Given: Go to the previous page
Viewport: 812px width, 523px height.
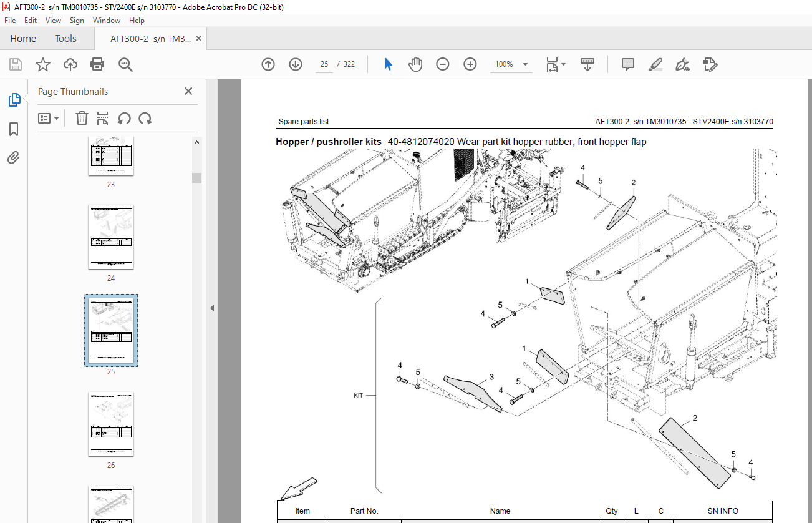Looking at the screenshot, I should coord(268,64).
